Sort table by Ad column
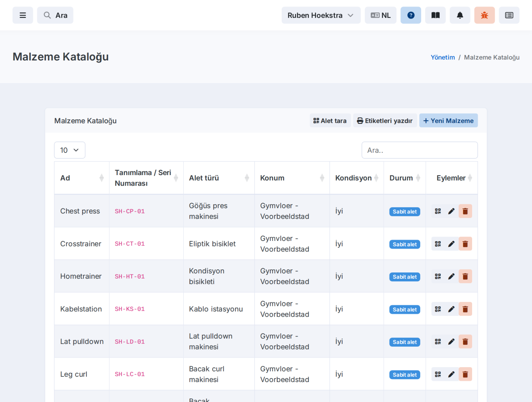The width and height of the screenshot is (532, 402). [82, 178]
